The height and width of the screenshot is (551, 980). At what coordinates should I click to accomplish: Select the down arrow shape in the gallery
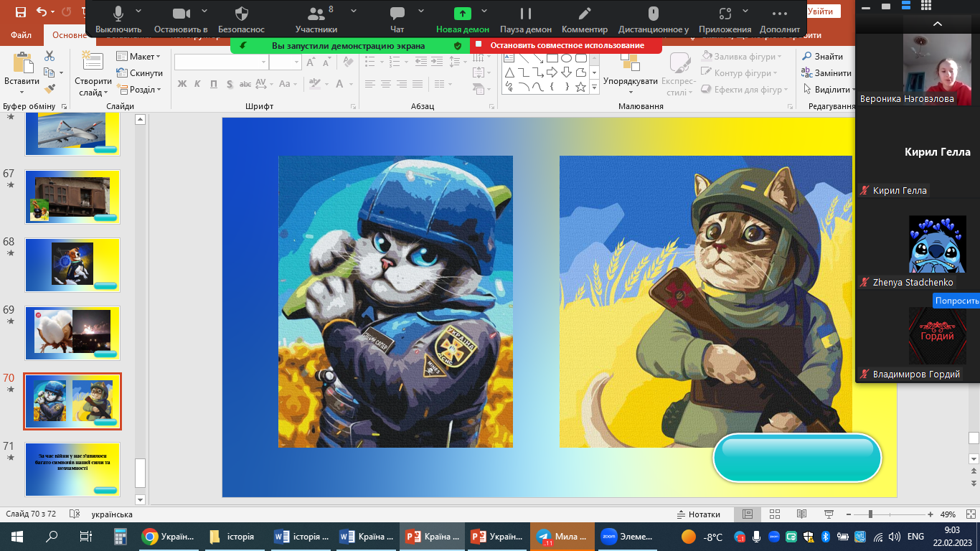(x=566, y=72)
